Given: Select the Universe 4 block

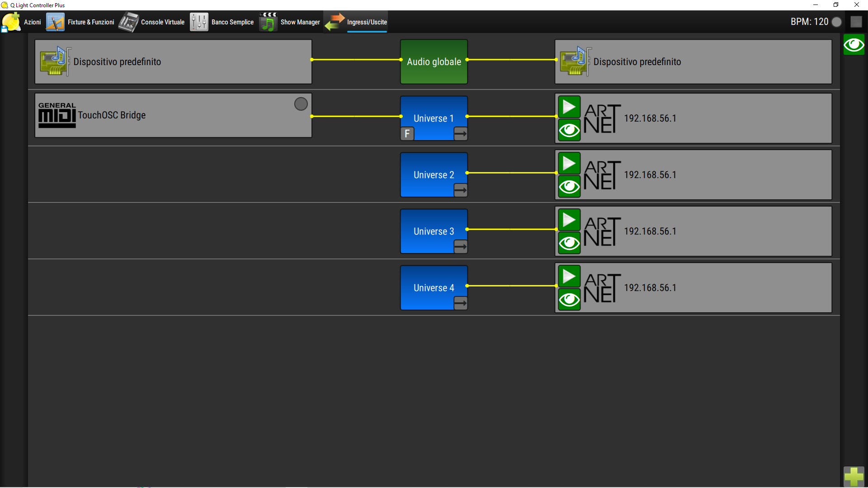Looking at the screenshot, I should [434, 287].
